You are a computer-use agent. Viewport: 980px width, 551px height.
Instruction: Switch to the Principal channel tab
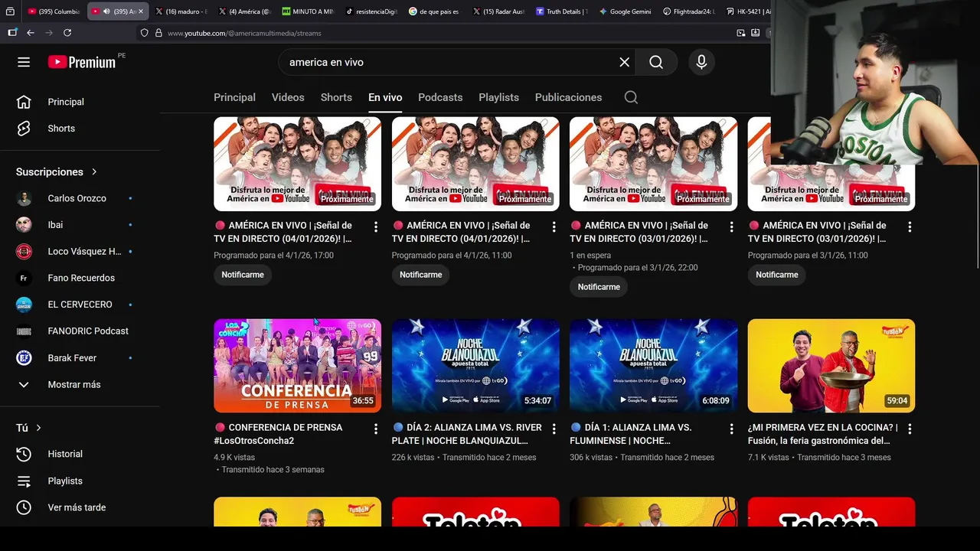pyautogui.click(x=234, y=97)
